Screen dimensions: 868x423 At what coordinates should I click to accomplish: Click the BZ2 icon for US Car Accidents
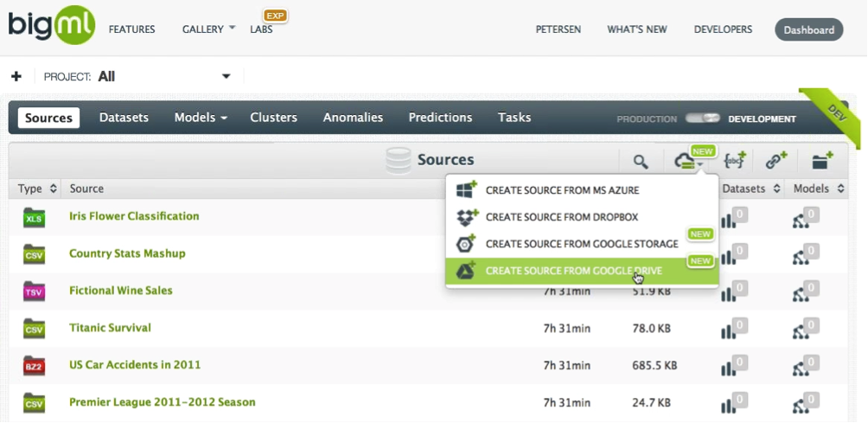(x=34, y=365)
